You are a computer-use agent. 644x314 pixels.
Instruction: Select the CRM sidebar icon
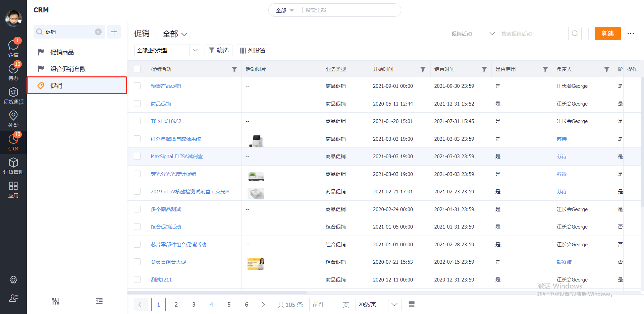(x=13, y=142)
